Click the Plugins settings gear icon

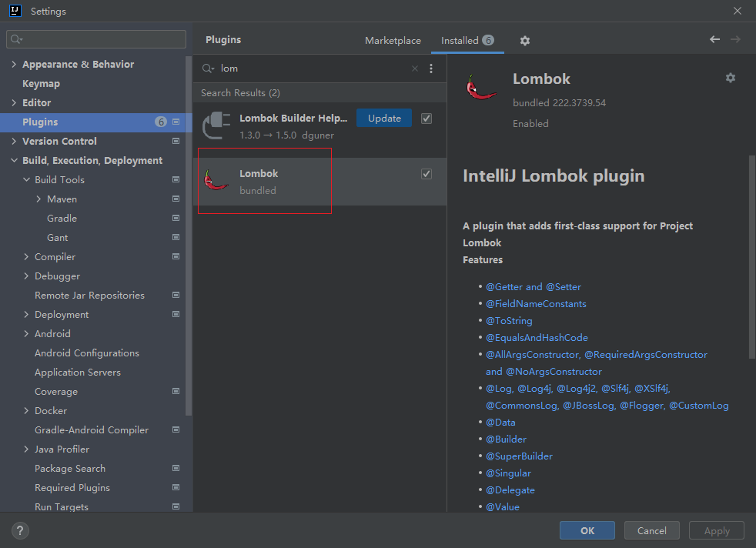coord(525,41)
